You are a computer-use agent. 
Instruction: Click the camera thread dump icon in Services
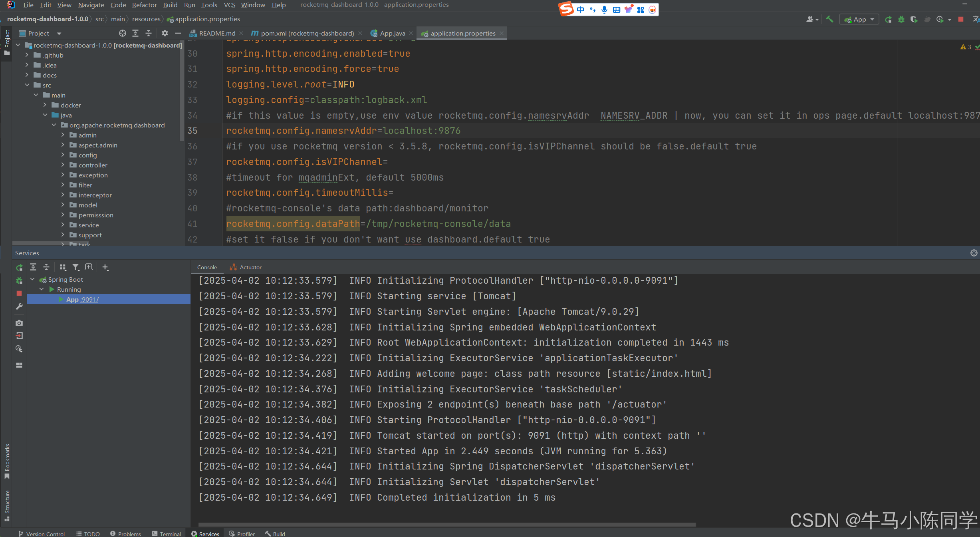(x=19, y=323)
